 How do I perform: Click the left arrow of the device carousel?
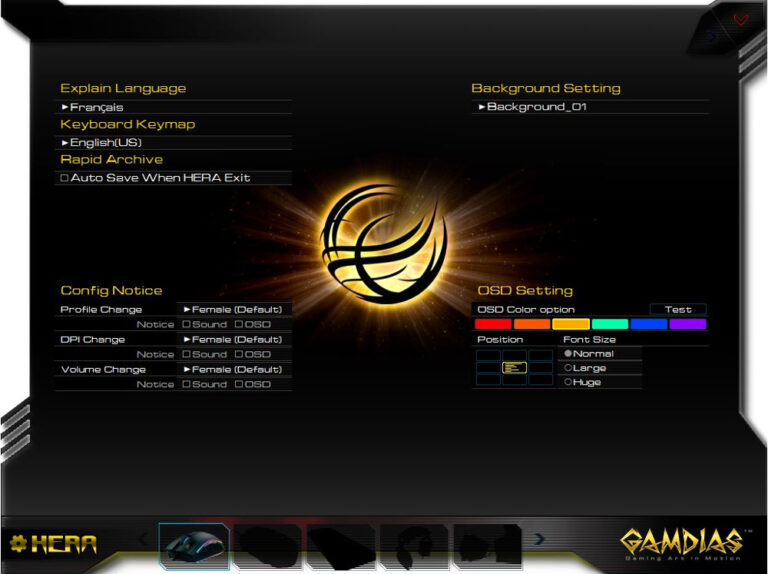tap(142, 539)
